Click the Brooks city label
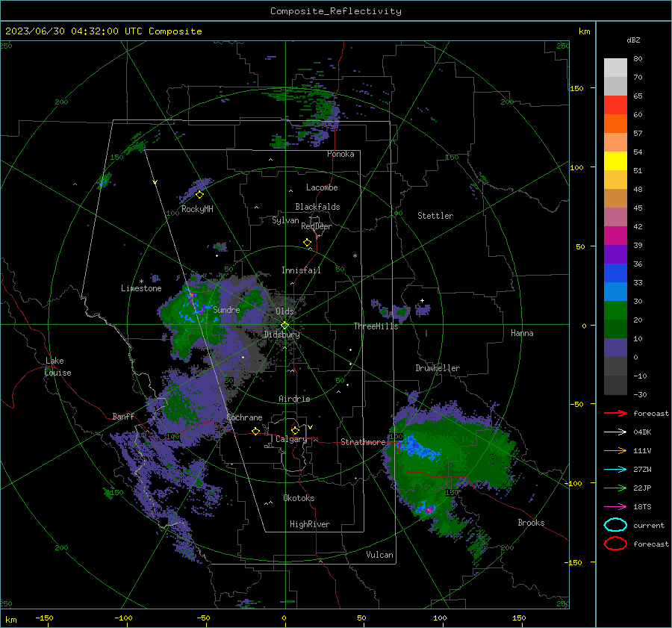The image size is (672, 628). coord(531,523)
